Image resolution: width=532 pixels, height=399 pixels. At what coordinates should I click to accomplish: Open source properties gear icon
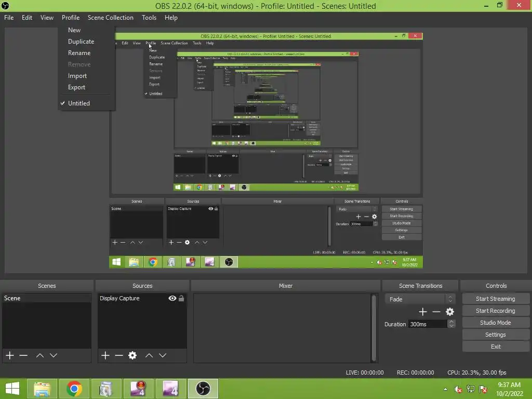click(132, 355)
